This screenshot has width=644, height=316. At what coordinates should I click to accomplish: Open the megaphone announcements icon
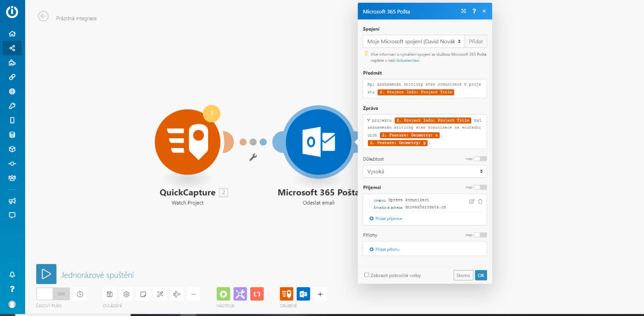coord(12,201)
